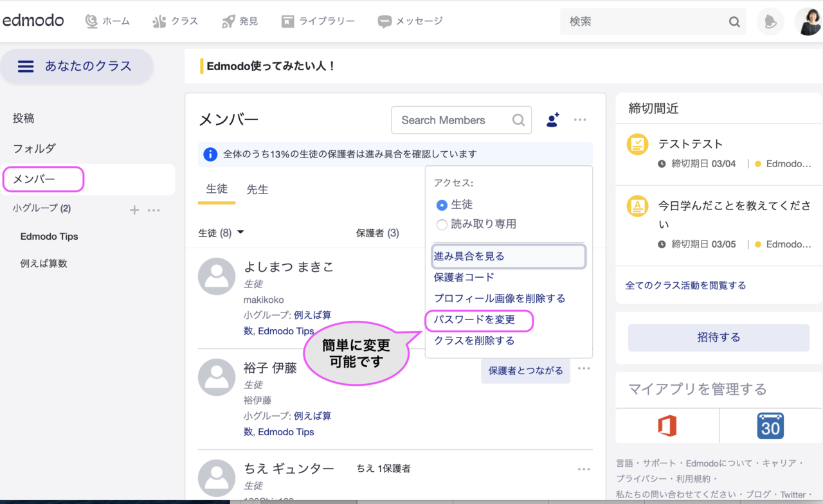Open members panel three-dot options
Image resolution: width=823 pixels, height=504 pixels.
[x=580, y=120]
